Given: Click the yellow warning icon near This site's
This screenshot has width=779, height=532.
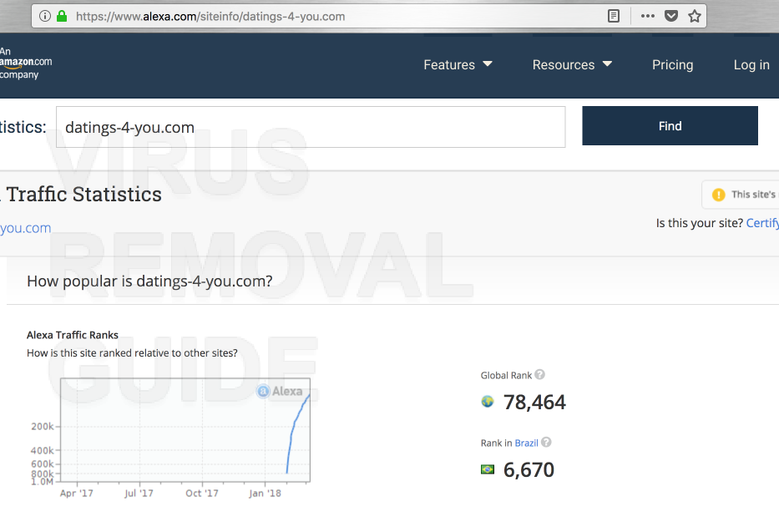Looking at the screenshot, I should click(718, 195).
